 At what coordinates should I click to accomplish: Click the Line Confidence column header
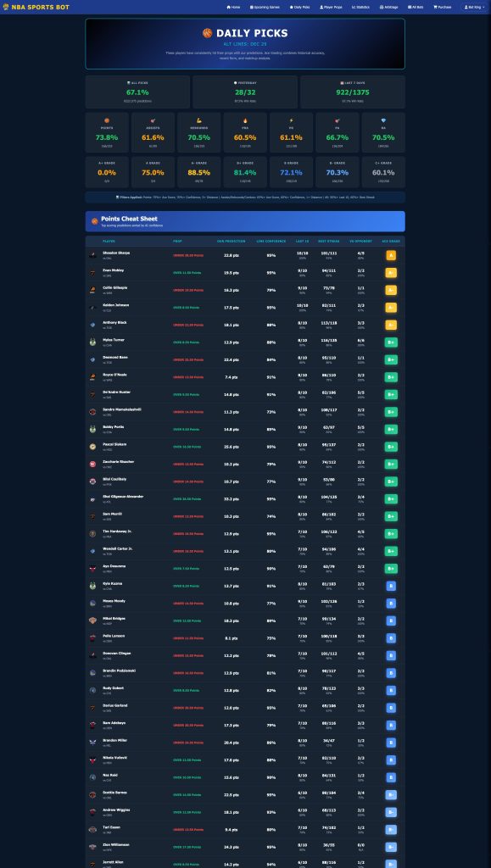[x=271, y=242]
